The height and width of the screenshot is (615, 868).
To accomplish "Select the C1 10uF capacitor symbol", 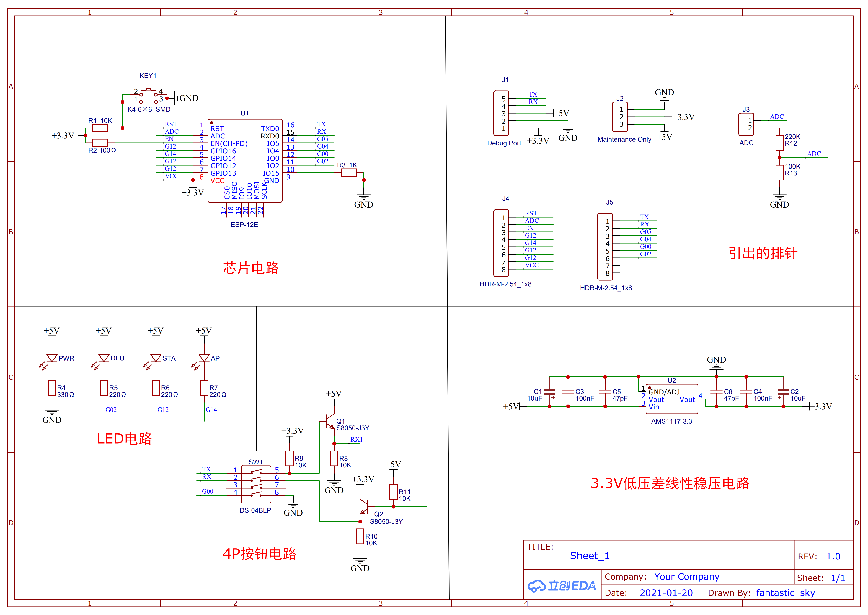I will click(x=549, y=391).
